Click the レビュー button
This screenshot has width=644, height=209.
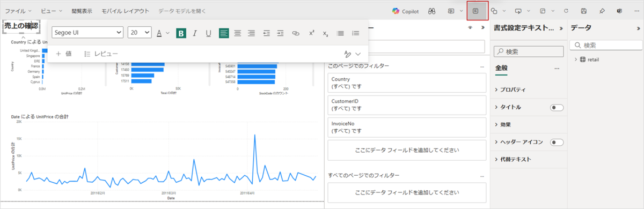pyautogui.click(x=101, y=54)
